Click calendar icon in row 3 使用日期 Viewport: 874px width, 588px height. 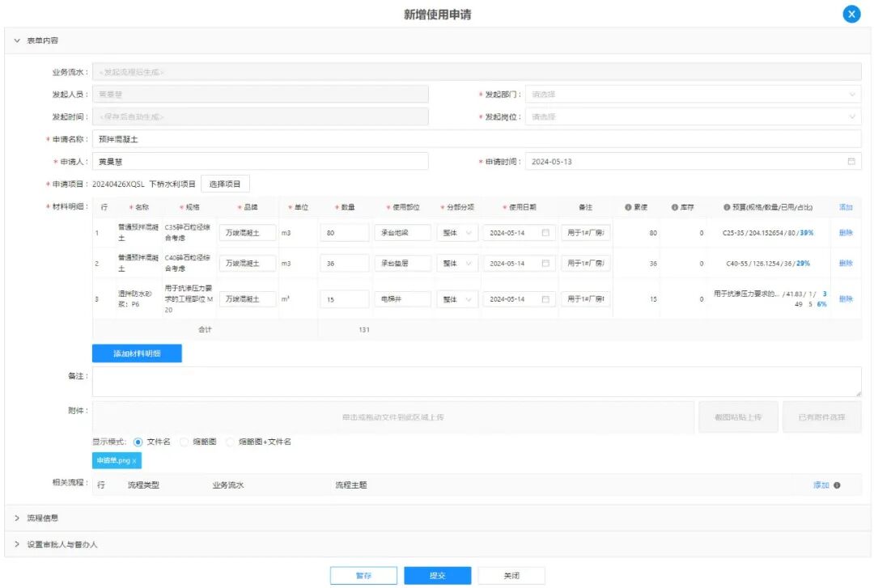pyautogui.click(x=545, y=299)
